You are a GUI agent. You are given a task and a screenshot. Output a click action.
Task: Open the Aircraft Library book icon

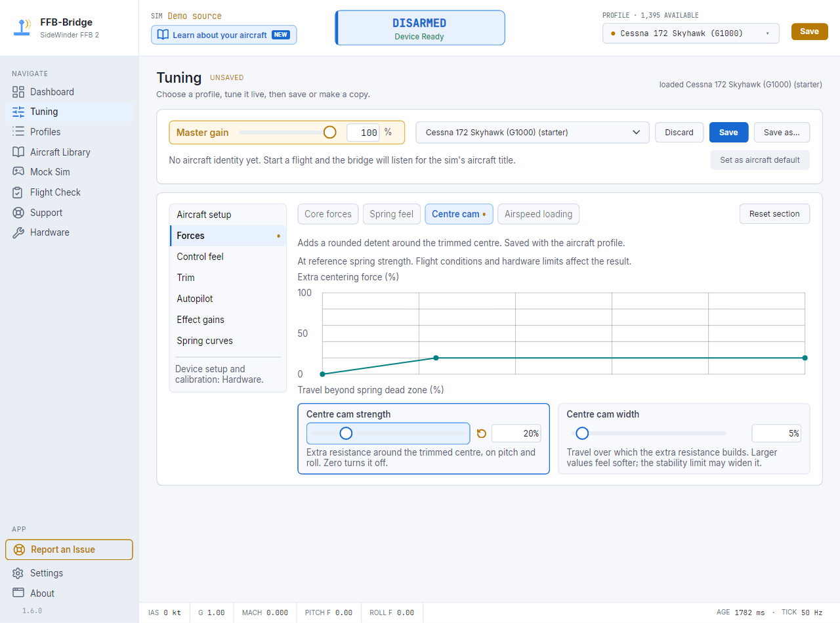point(18,152)
